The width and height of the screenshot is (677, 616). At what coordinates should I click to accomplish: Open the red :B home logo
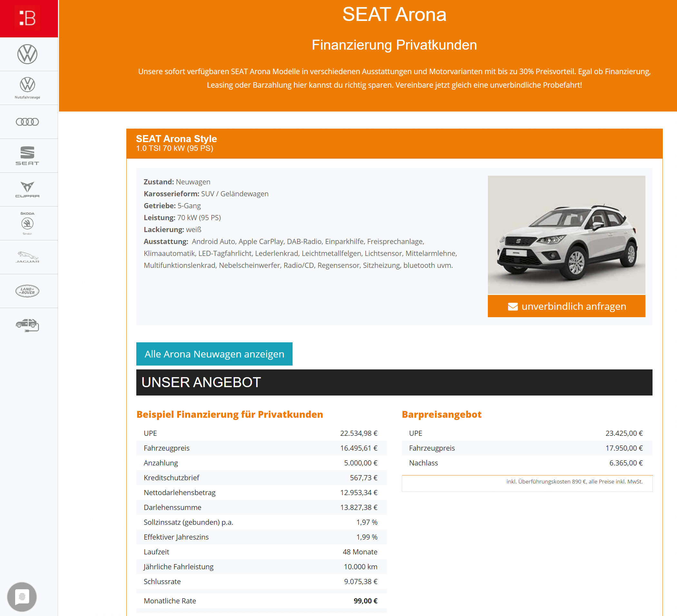(29, 18)
